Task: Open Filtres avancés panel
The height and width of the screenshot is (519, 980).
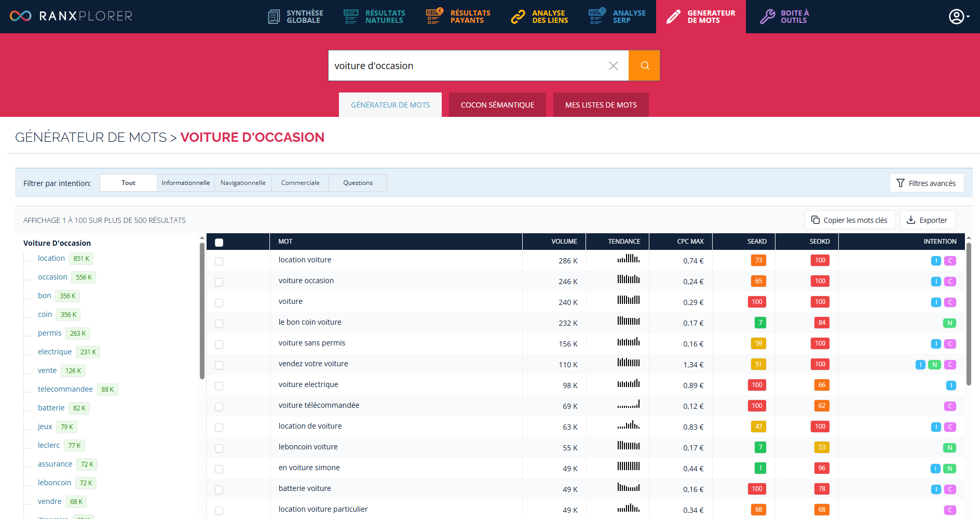Action: click(927, 183)
